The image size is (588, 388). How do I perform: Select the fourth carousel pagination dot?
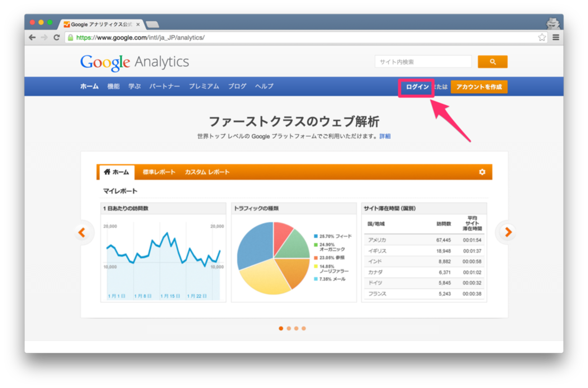coord(303,328)
